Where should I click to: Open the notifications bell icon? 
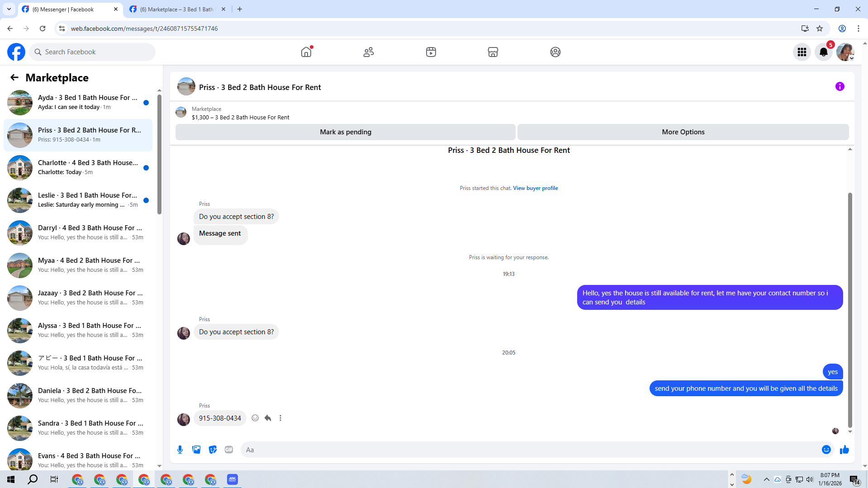coord(824,52)
